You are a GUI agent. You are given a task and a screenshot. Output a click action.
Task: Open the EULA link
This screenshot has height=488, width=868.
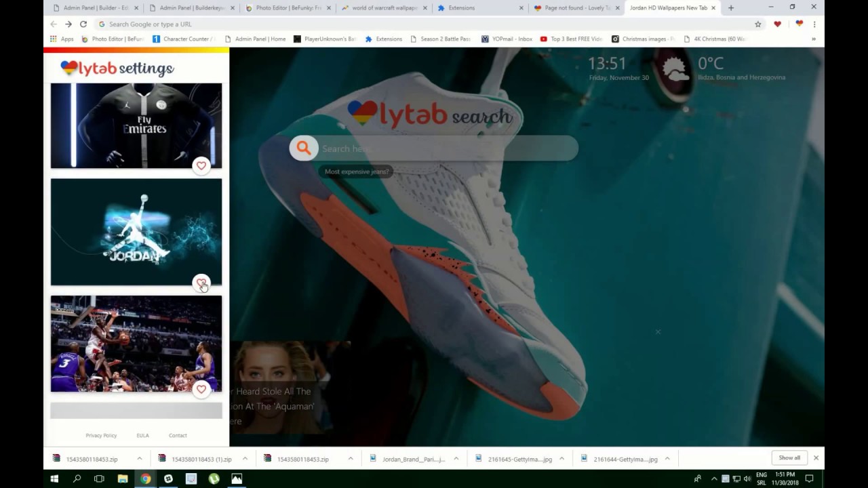142,435
